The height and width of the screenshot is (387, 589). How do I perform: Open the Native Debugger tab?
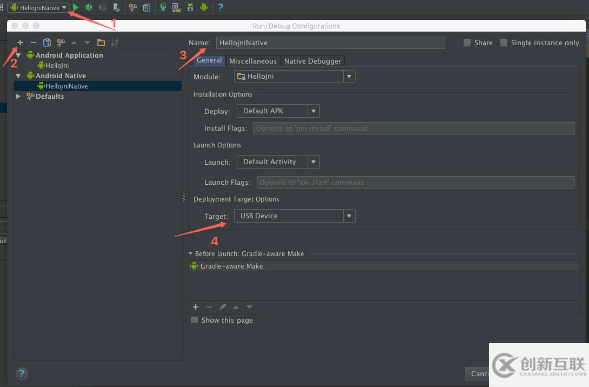tap(313, 61)
